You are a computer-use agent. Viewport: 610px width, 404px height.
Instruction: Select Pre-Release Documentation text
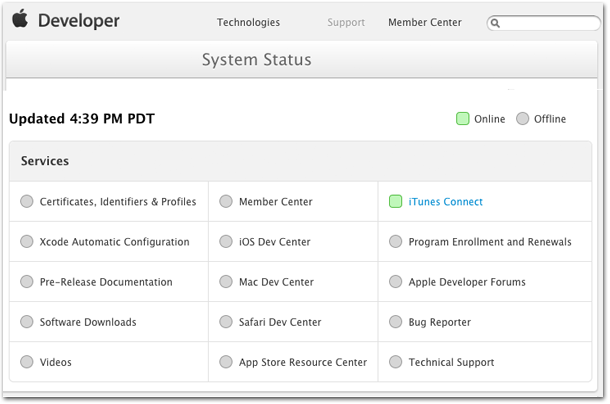[x=106, y=282]
